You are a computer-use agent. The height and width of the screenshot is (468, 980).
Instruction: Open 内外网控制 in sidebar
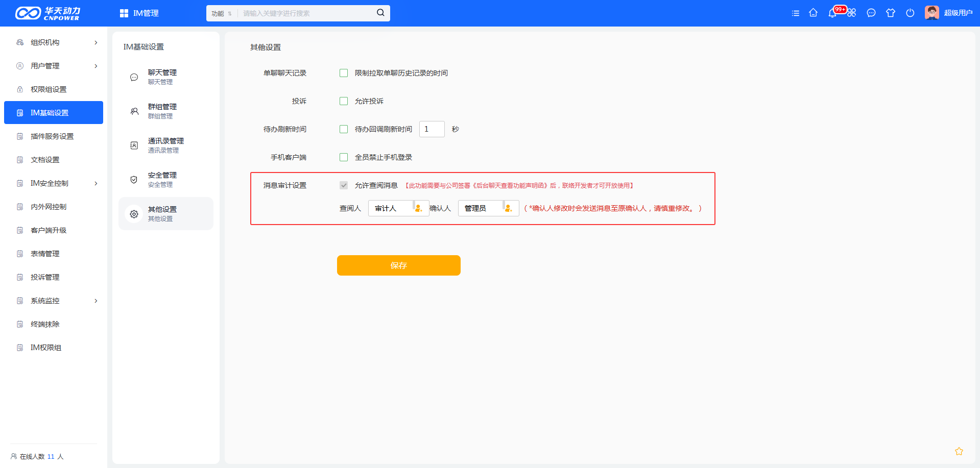pos(54,207)
